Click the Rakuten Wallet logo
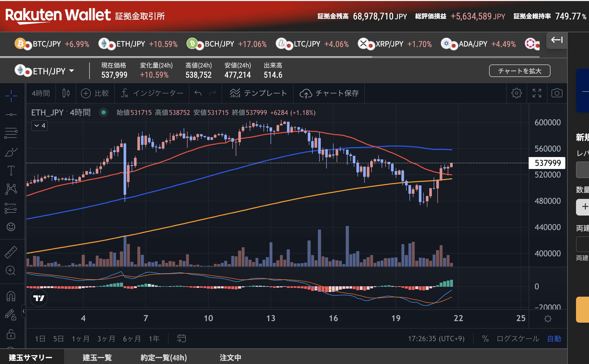 pos(58,16)
